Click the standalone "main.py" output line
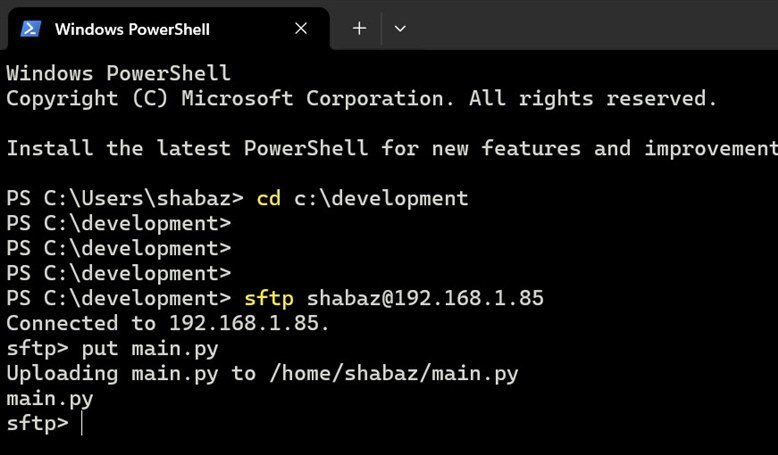The width and height of the screenshot is (778, 455). (x=50, y=398)
